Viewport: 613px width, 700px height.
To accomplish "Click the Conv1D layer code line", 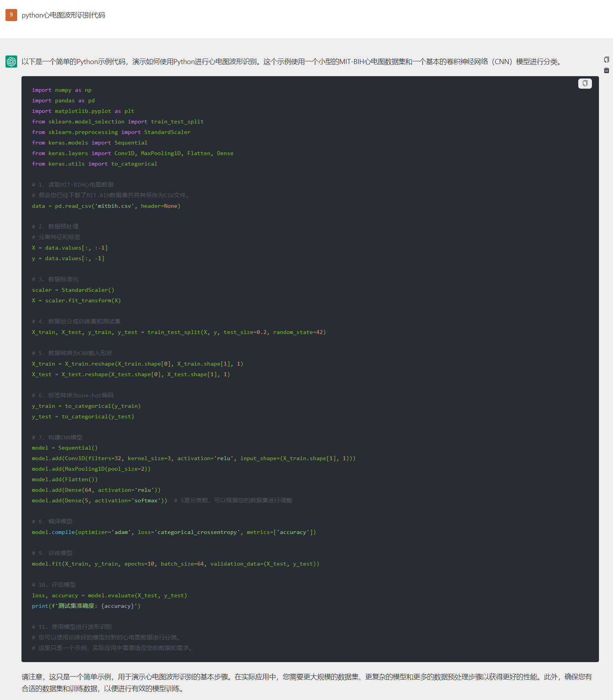I will click(x=193, y=459).
